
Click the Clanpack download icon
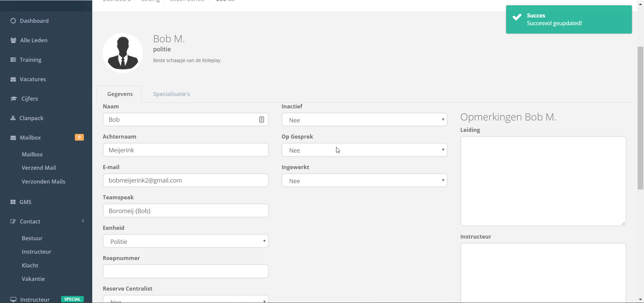tap(13, 118)
